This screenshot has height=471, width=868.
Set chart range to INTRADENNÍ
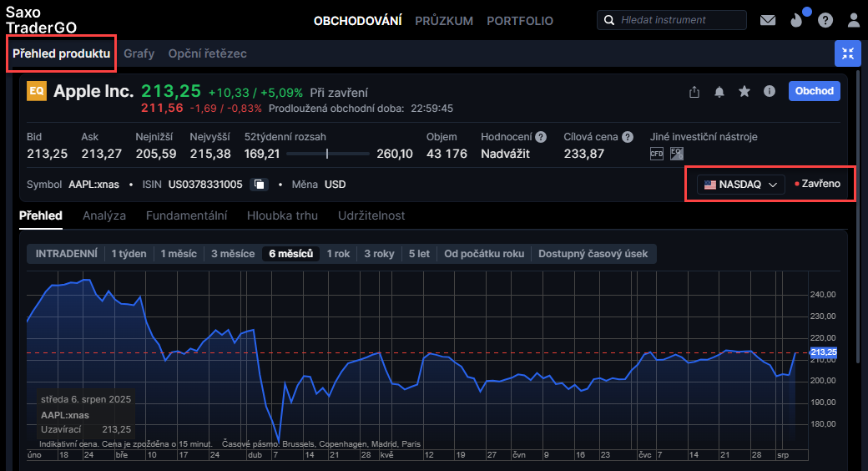pyautogui.click(x=67, y=254)
